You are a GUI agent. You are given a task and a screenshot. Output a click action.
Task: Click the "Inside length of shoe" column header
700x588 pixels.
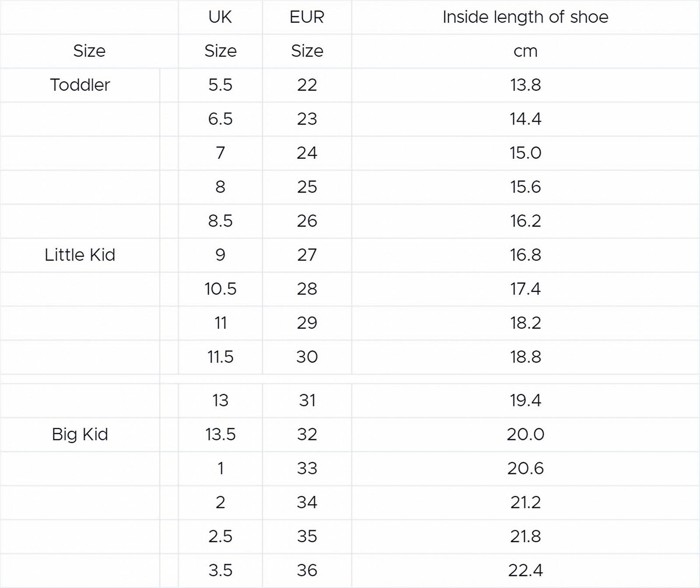(525, 17)
